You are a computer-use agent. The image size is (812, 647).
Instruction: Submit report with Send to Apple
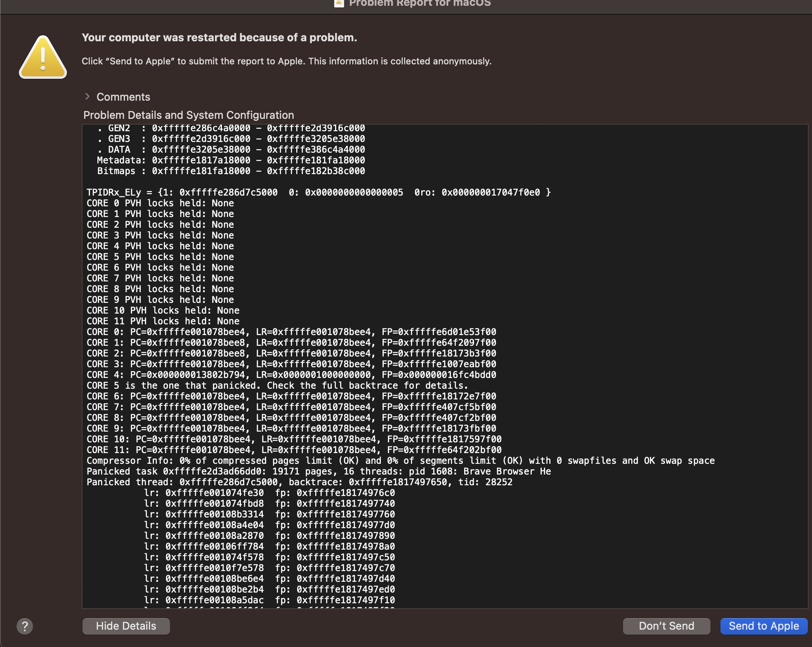coord(763,626)
